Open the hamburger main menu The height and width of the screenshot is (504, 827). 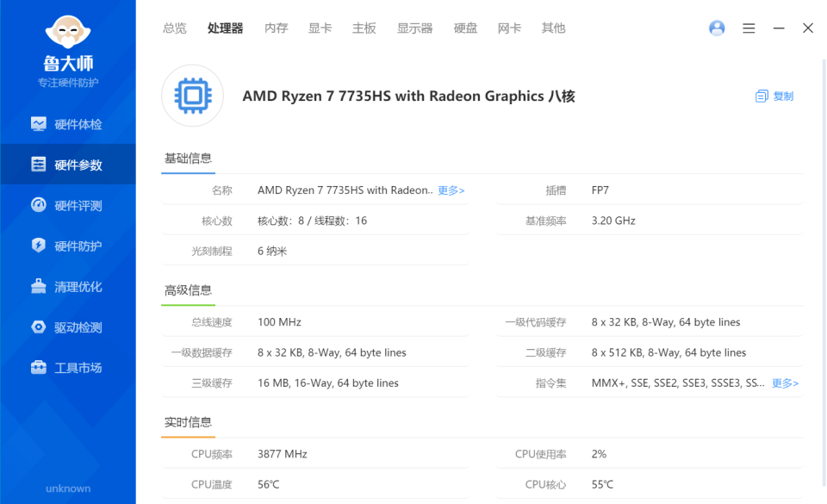point(749,28)
